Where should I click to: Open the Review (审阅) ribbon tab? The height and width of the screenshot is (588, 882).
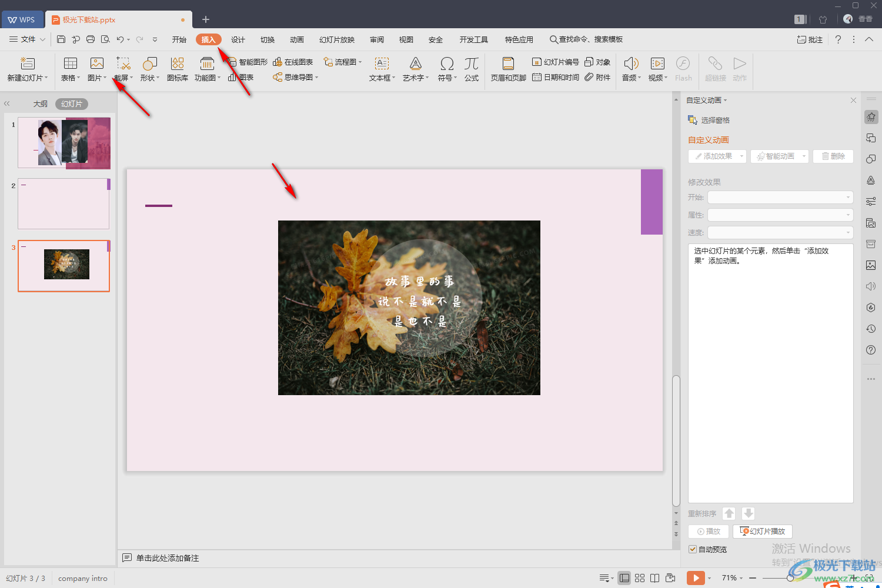click(x=377, y=39)
